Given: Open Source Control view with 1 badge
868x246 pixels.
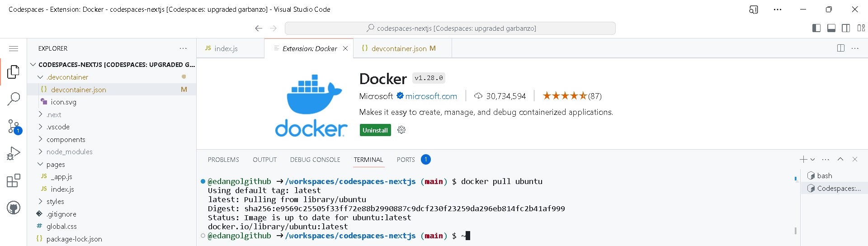Looking at the screenshot, I should (x=14, y=127).
